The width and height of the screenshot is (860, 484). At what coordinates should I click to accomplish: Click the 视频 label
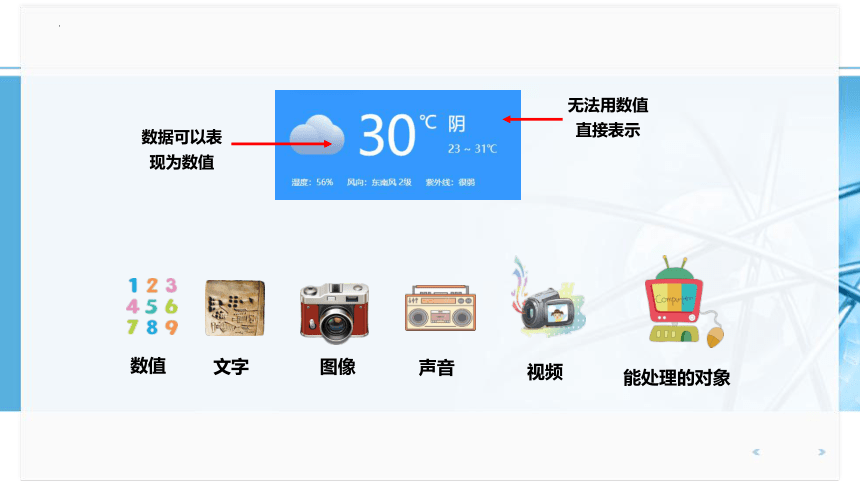(545, 372)
